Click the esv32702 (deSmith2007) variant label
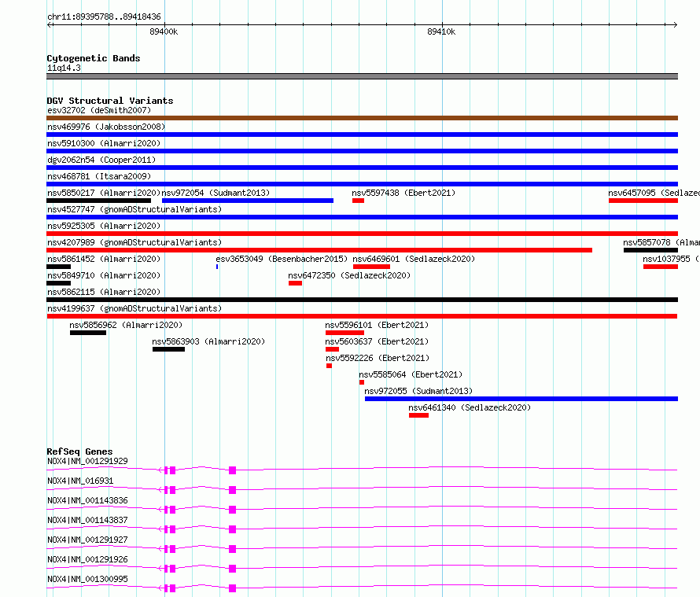Viewport: 700px width, 597px height. [99, 110]
